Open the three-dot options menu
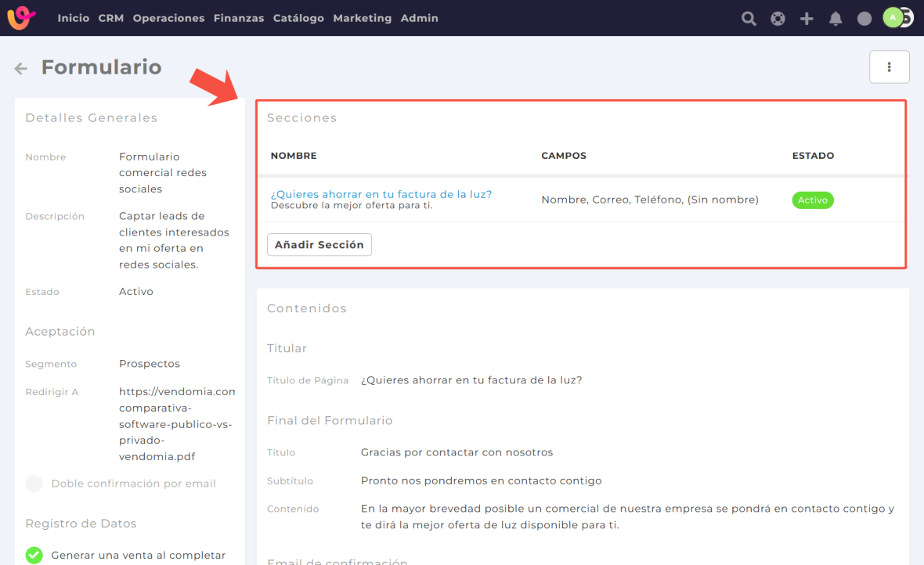The height and width of the screenshot is (565, 924). pyautogui.click(x=889, y=67)
